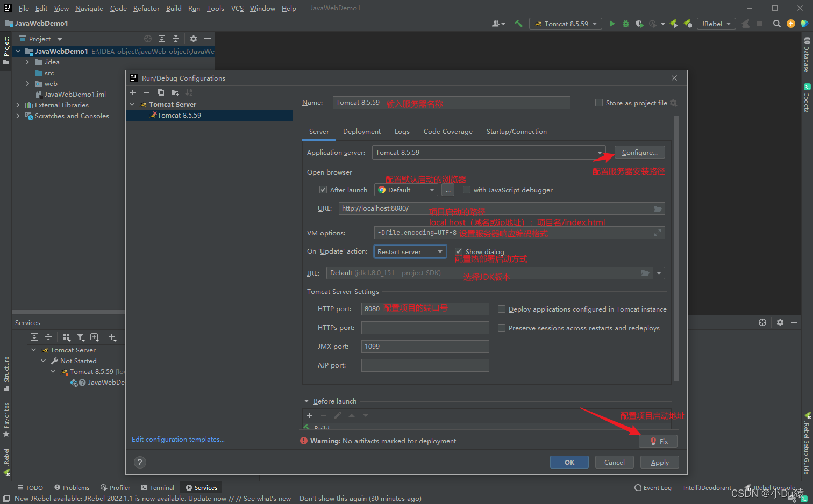Open Event Log in status bar

pyautogui.click(x=653, y=488)
